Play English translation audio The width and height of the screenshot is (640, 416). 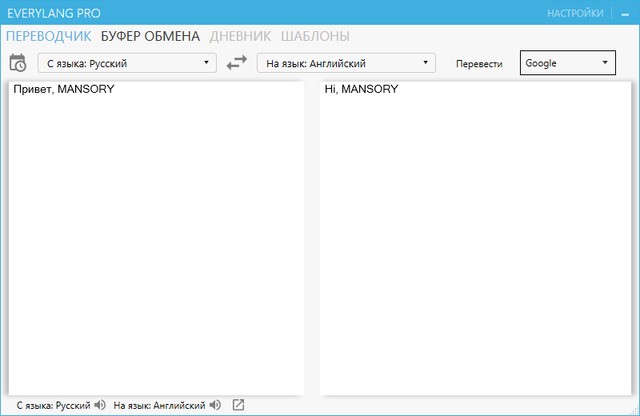click(215, 405)
